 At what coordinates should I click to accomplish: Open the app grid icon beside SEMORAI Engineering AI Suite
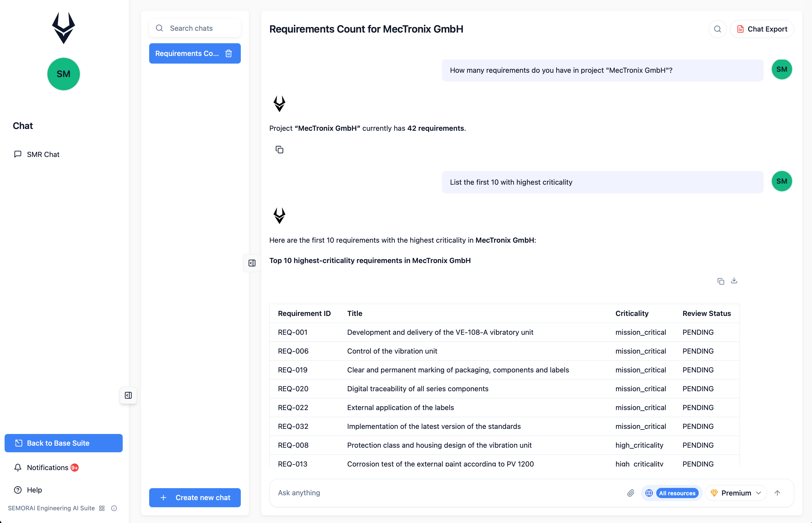point(102,508)
